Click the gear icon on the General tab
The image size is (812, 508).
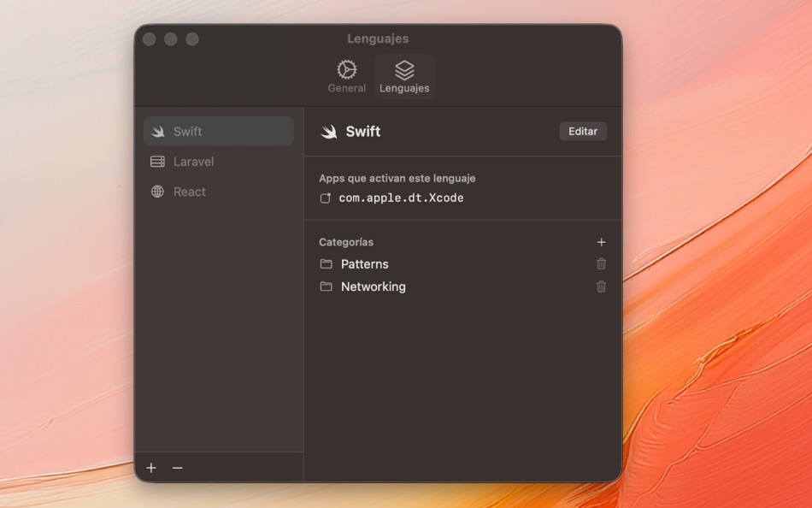[346, 67]
